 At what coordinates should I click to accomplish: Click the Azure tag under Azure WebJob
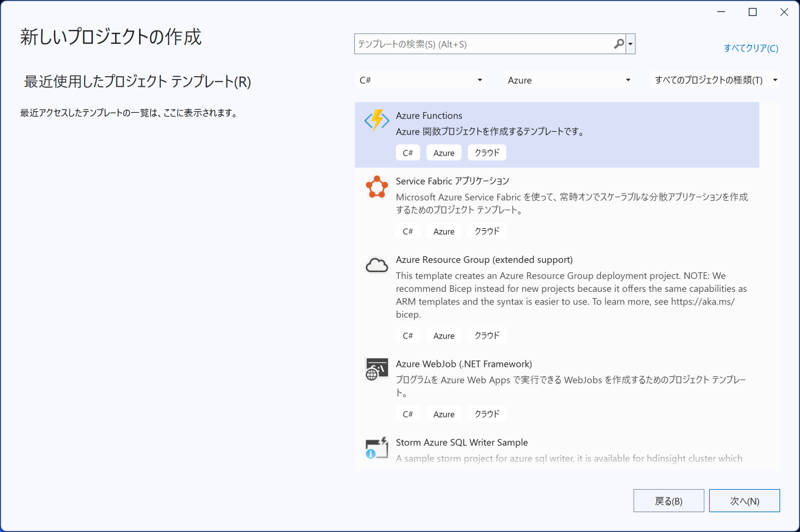444,414
